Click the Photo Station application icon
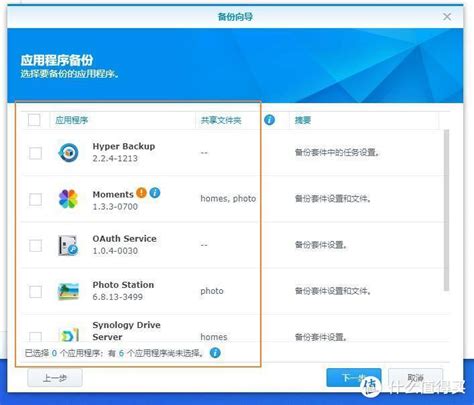The image size is (474, 405). 68,291
